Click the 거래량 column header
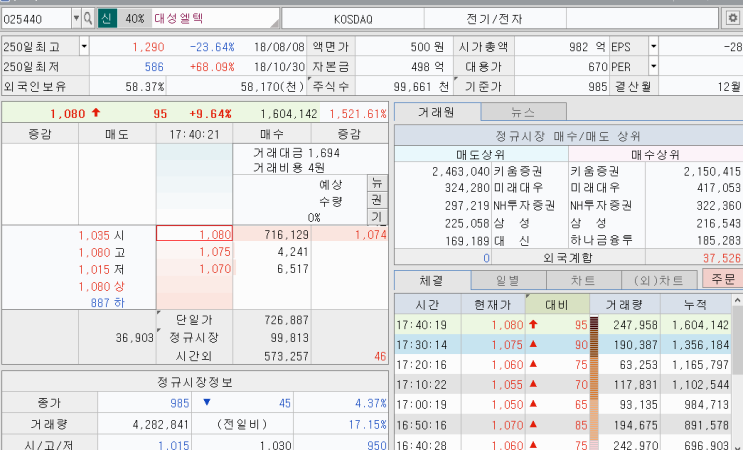This screenshot has height=450, width=743. 625,304
